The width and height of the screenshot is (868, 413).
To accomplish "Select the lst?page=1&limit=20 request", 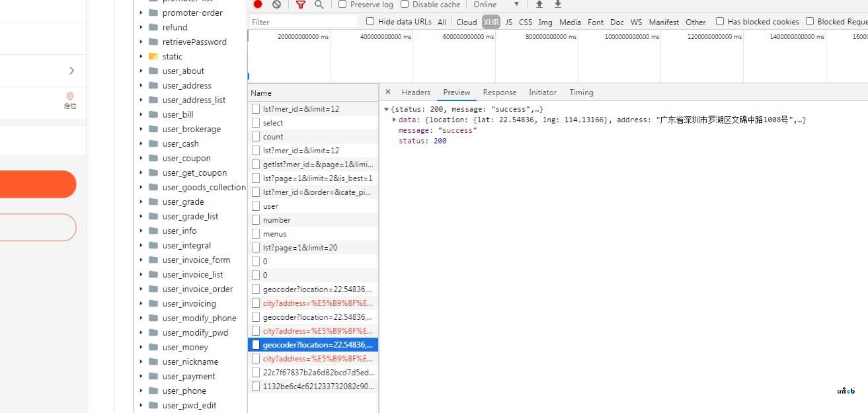I will click(x=313, y=247).
